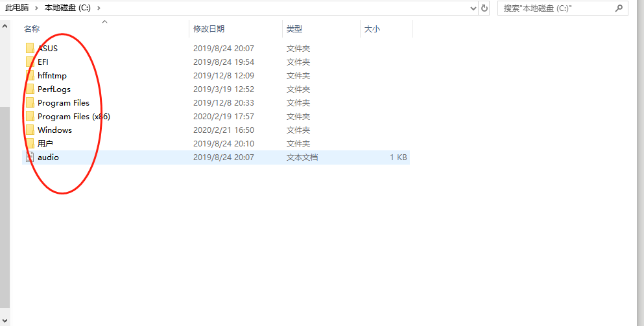
Task: Click the search magnifier icon
Action: tap(618, 8)
